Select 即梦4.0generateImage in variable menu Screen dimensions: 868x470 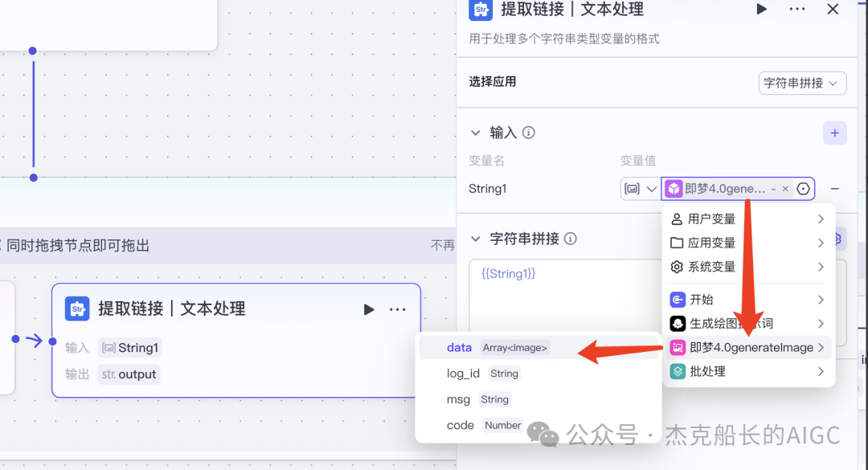[748, 348]
